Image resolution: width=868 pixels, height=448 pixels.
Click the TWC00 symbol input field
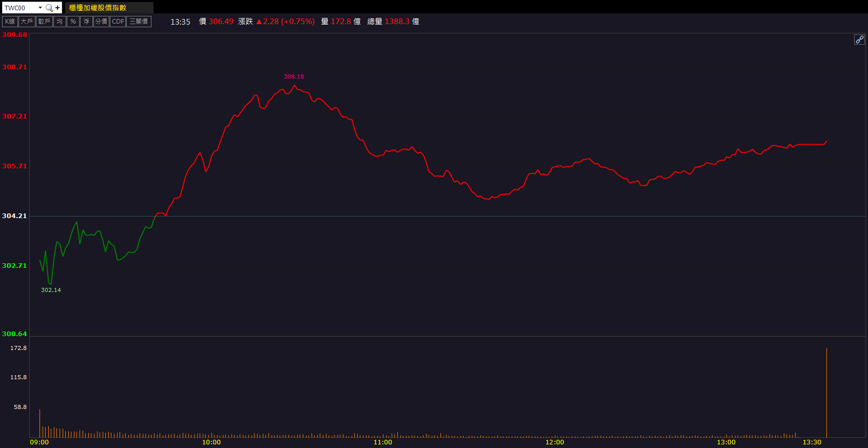pos(20,8)
